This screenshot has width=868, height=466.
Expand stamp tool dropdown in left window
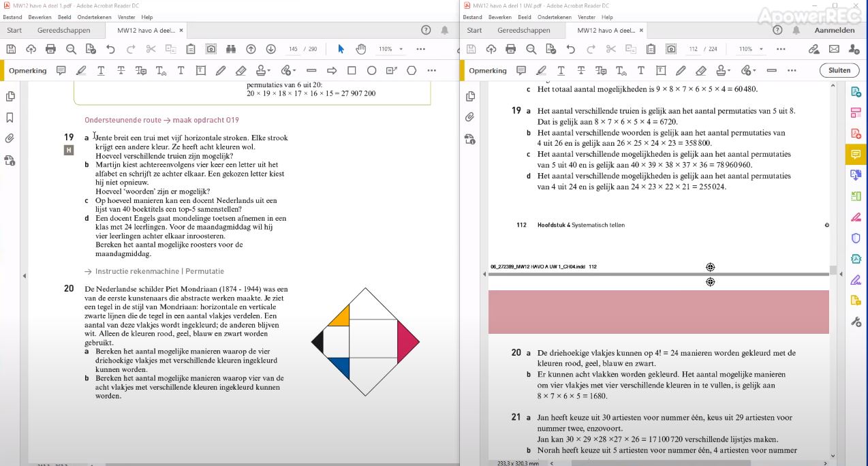[268, 70]
